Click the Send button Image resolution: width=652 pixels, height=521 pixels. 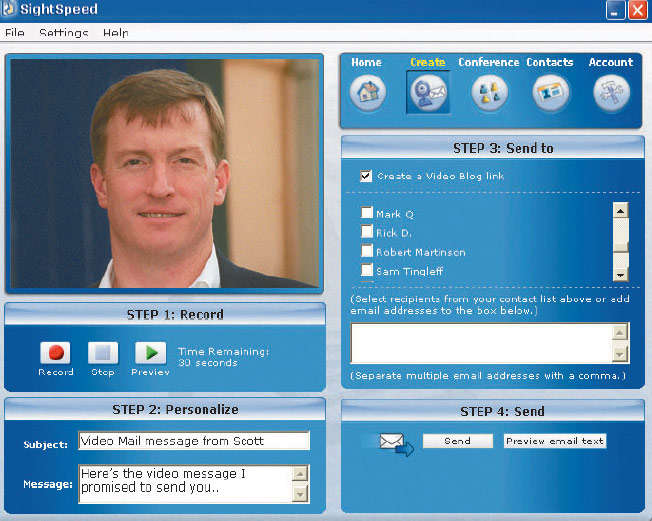[x=457, y=441]
